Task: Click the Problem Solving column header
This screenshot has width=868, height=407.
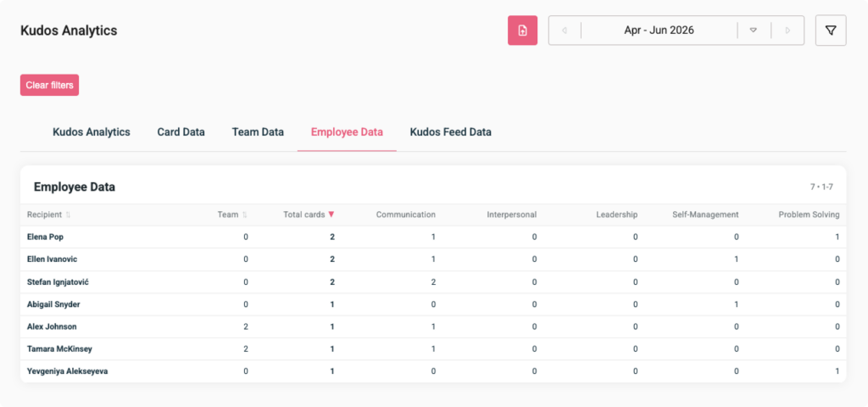Action: tap(809, 215)
